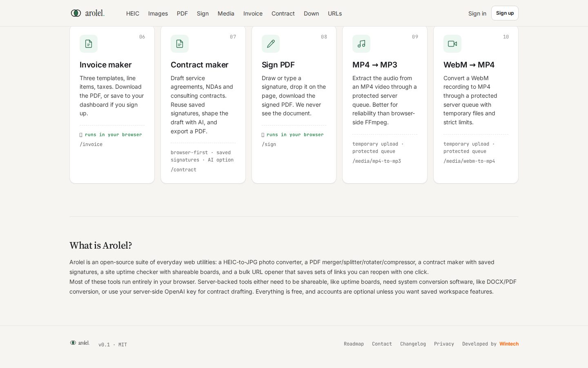
Task: Click card number 06 label
Action: (142, 37)
